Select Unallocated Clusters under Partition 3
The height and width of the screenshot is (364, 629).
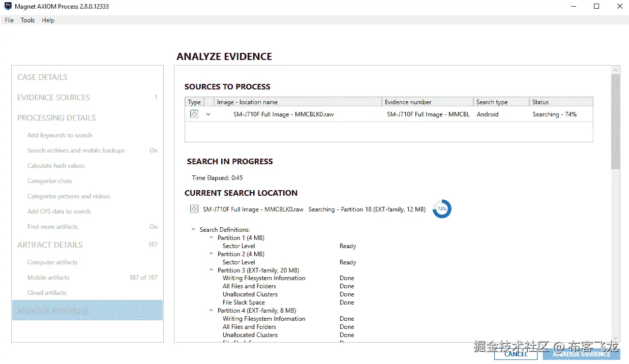[250, 294]
